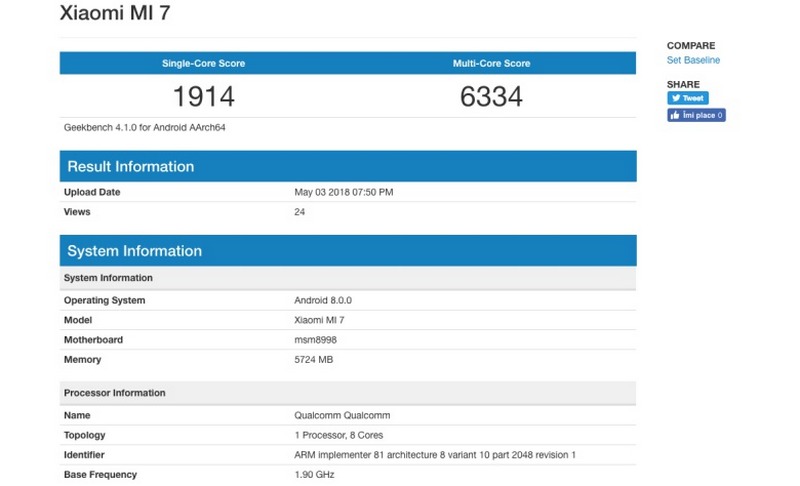Click the Memory label
The width and height of the screenshot is (800, 486).
pos(82,360)
